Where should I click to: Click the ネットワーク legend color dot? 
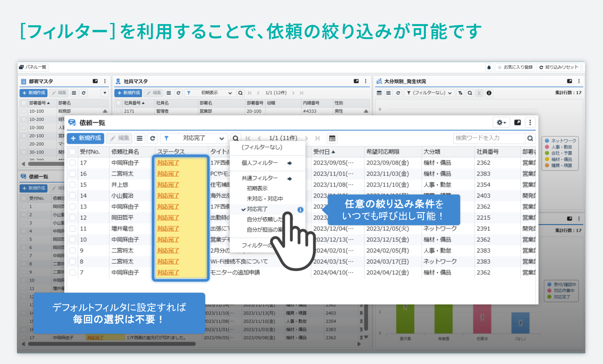546,141
